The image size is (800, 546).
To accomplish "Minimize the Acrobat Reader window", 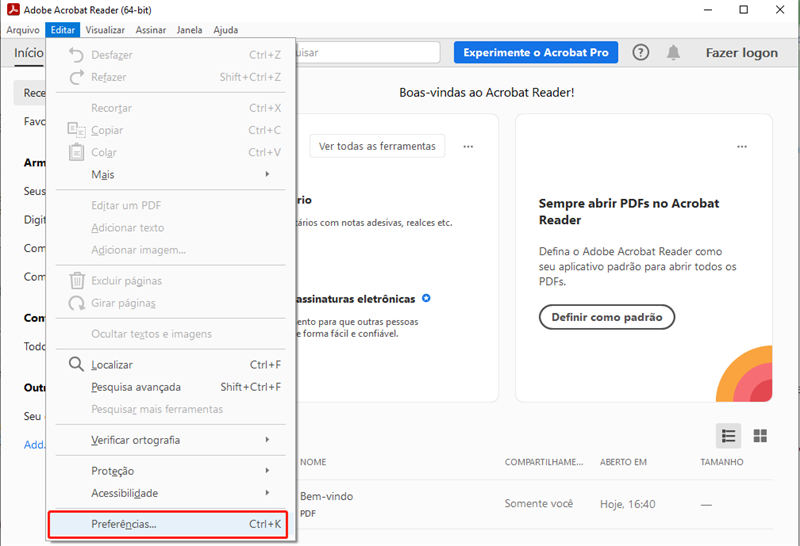I will pyautogui.click(x=708, y=10).
